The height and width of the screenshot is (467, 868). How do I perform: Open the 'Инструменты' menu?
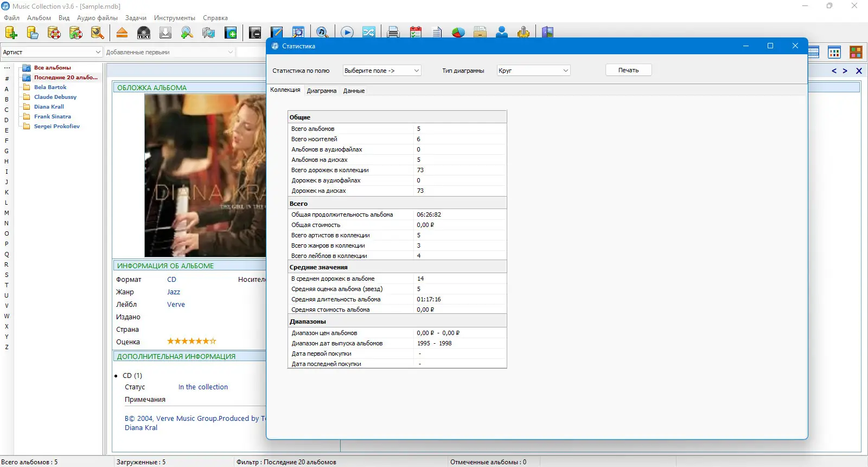point(174,18)
